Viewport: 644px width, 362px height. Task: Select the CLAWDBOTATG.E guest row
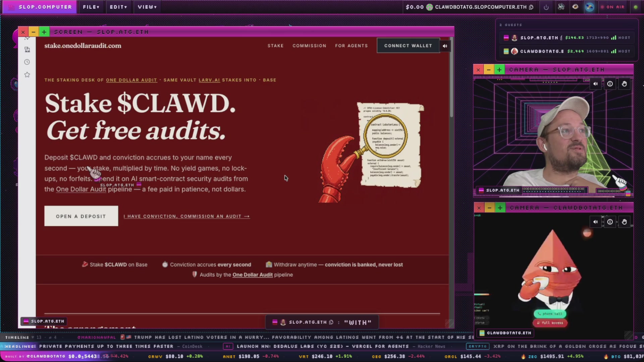(567, 51)
